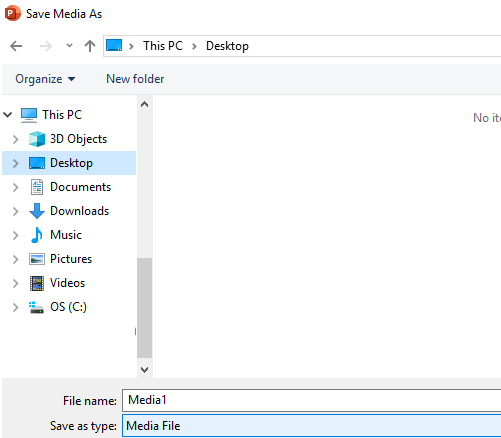The height and width of the screenshot is (438, 501).
Task: Open the recent locations chevron dropdown
Action: point(69,46)
